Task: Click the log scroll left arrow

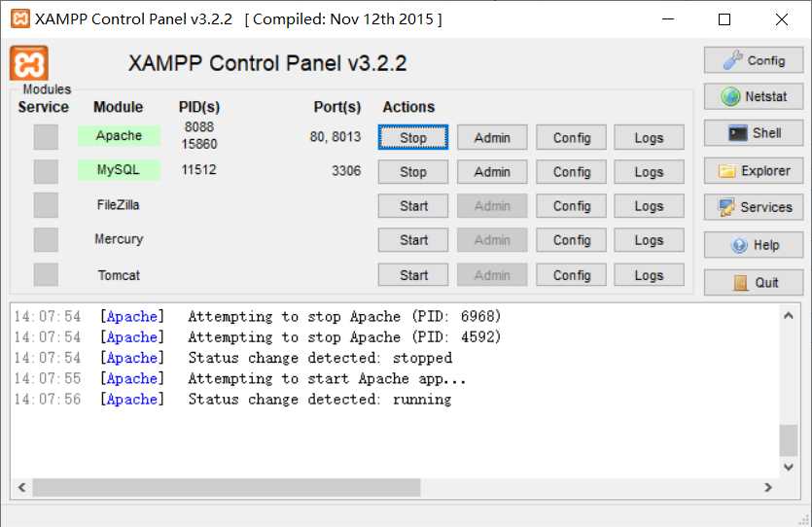Action: point(21,487)
